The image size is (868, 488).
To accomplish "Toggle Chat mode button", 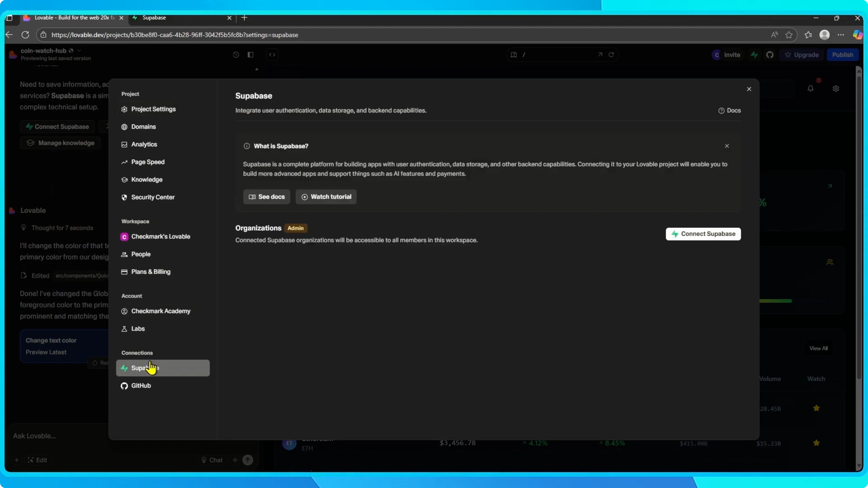I will pyautogui.click(x=212, y=460).
